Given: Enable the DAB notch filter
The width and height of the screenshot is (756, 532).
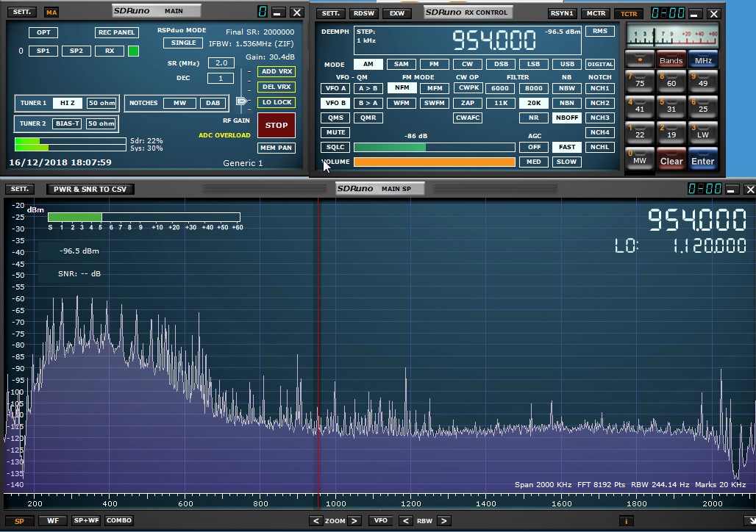Looking at the screenshot, I should (213, 103).
